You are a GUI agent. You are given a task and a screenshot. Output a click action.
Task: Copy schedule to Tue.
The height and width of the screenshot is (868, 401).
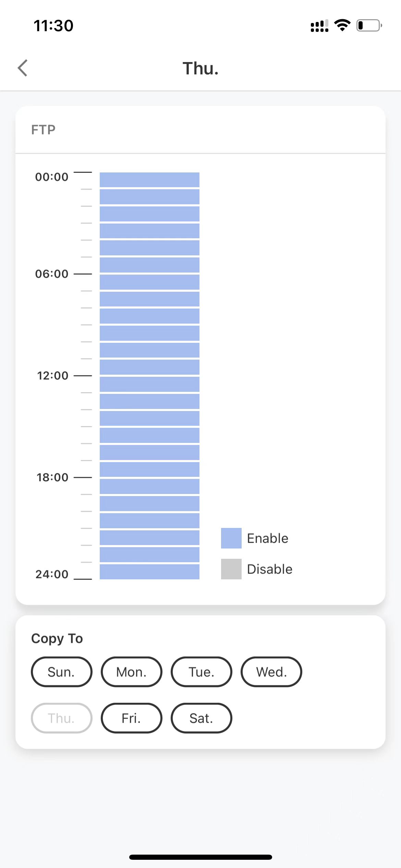tap(202, 672)
